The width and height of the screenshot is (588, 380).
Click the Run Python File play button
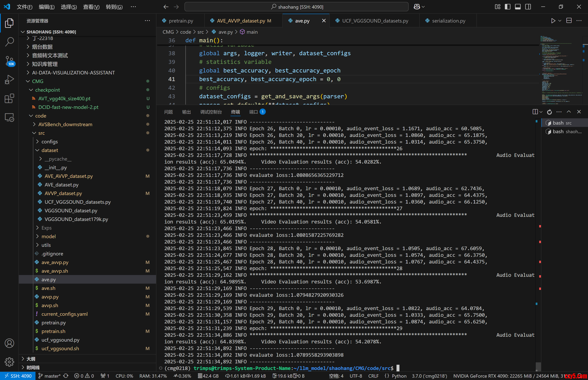(x=553, y=21)
